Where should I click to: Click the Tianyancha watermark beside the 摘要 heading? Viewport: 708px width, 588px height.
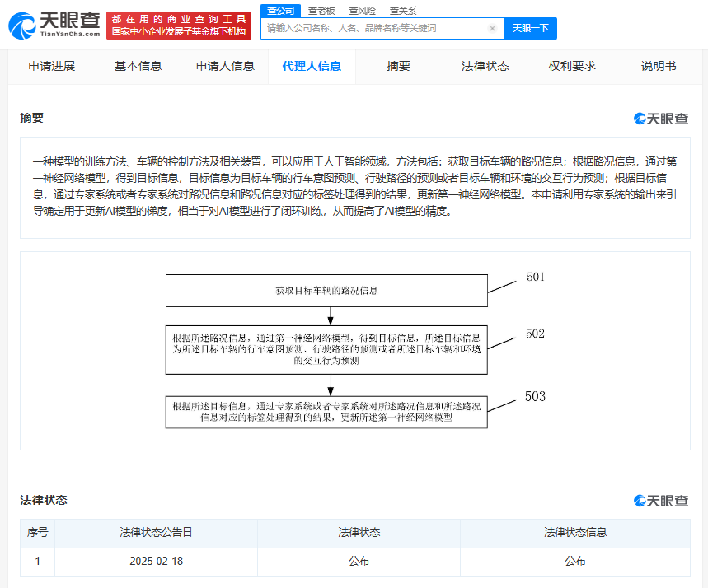[x=661, y=119]
